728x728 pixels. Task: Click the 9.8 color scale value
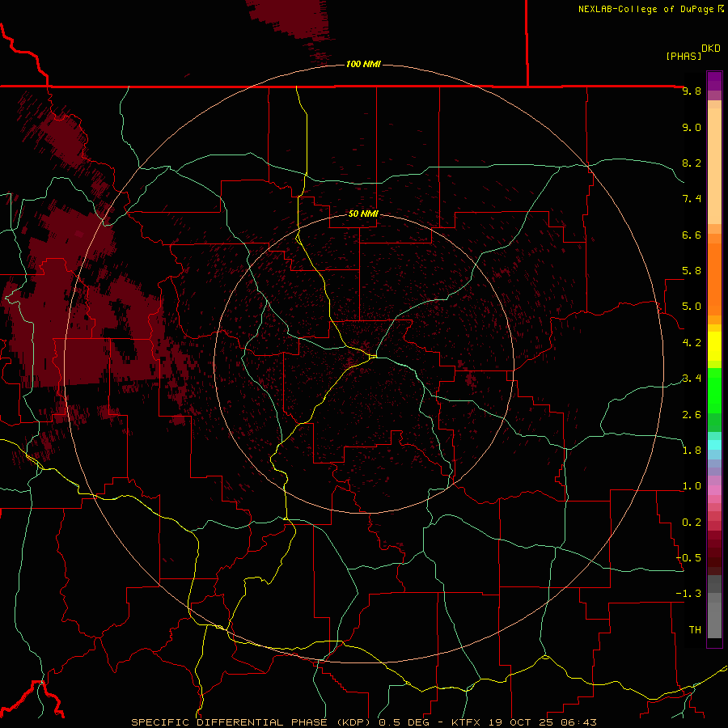[692, 91]
